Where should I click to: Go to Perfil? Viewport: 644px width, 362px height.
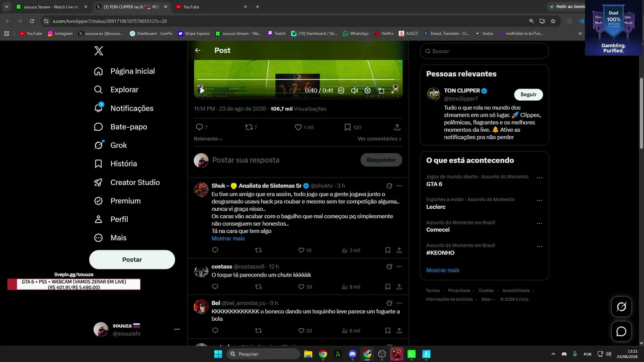tap(111, 219)
